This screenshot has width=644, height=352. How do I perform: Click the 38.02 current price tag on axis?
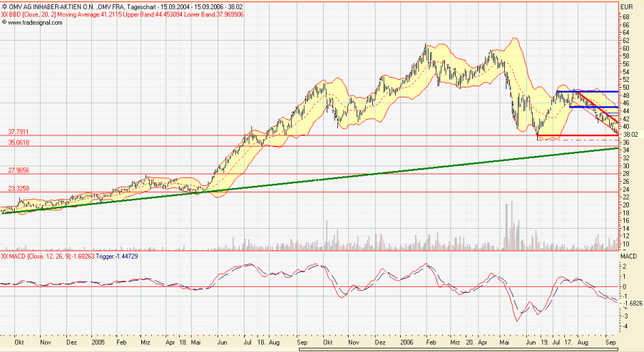coord(630,134)
